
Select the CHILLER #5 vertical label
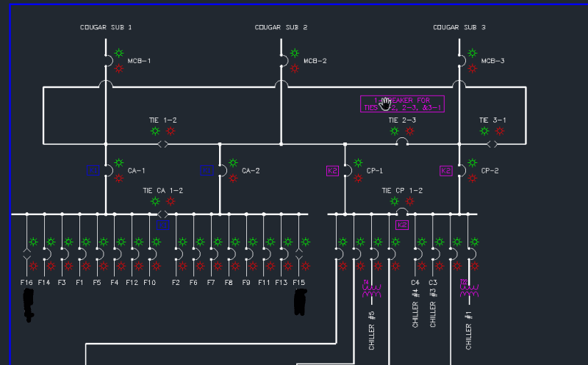coord(372,330)
